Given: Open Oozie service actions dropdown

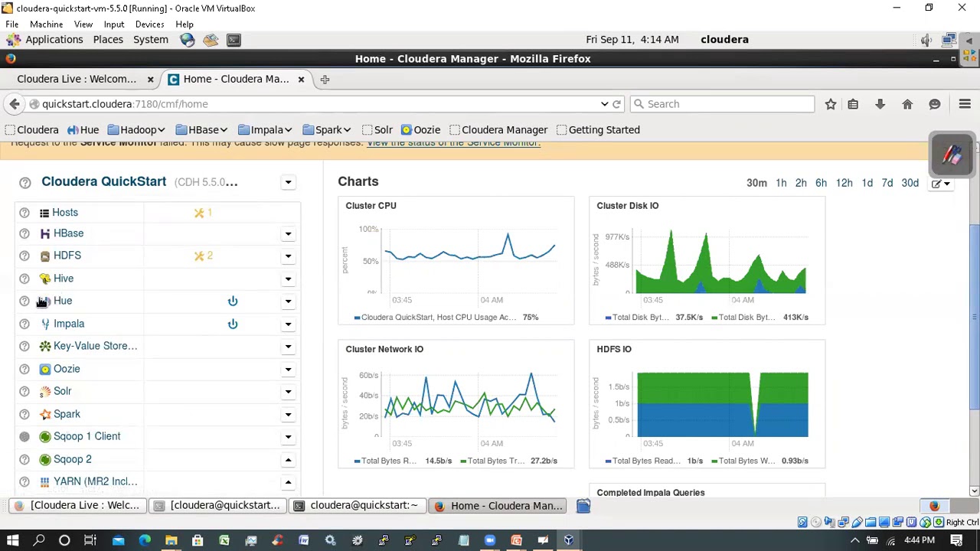Looking at the screenshot, I should pos(288,370).
